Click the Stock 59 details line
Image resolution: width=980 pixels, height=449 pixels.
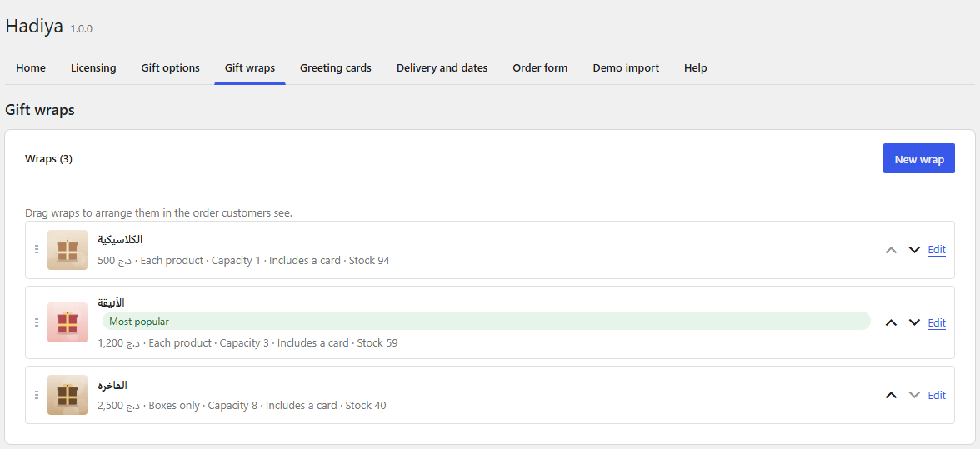click(x=247, y=343)
